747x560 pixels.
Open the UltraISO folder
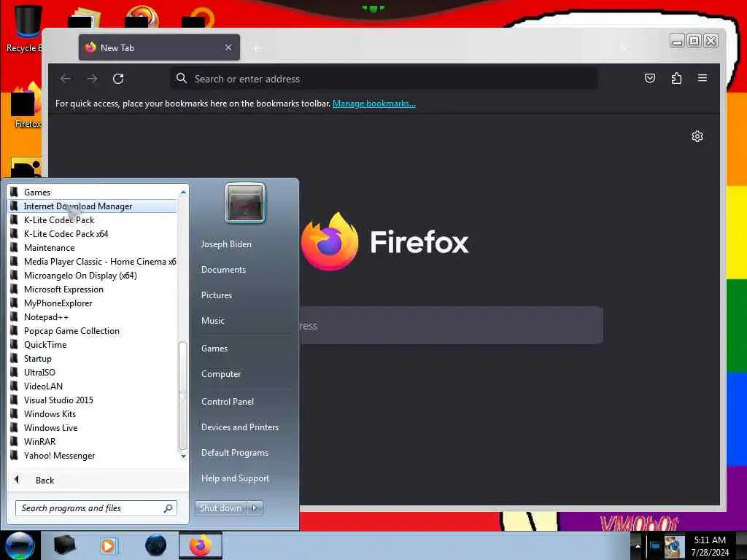pos(93,373)
